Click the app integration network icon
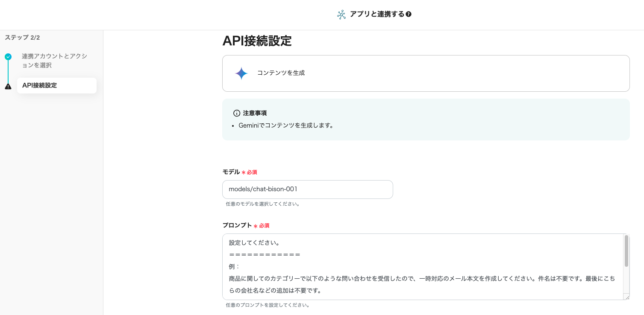Viewport: 644px width, 315px height. click(x=341, y=15)
